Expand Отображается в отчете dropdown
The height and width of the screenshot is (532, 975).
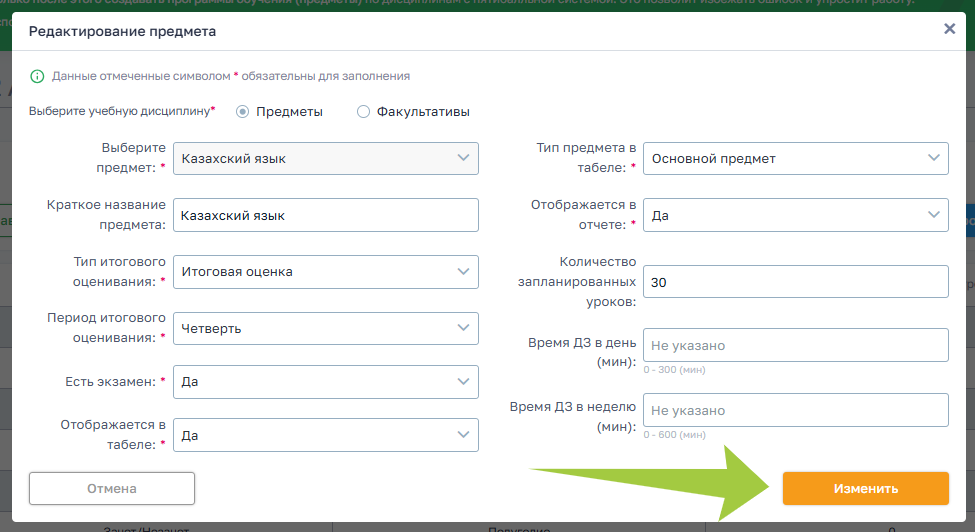795,215
